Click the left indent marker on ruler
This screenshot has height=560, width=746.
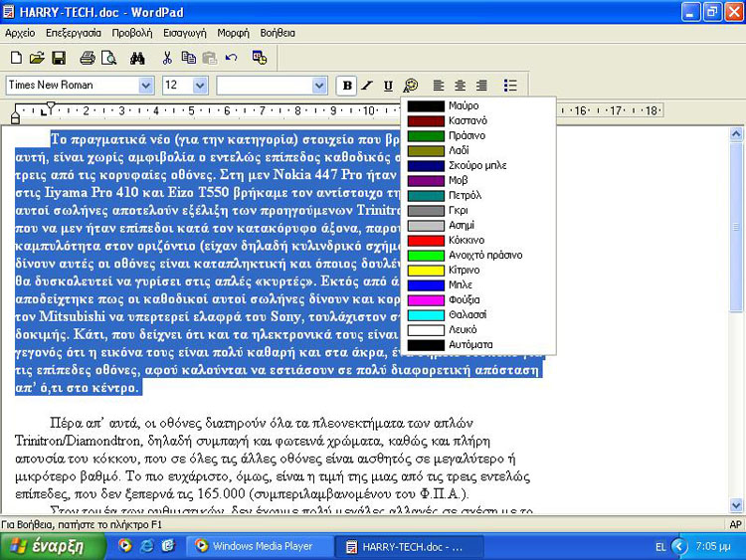[15, 119]
